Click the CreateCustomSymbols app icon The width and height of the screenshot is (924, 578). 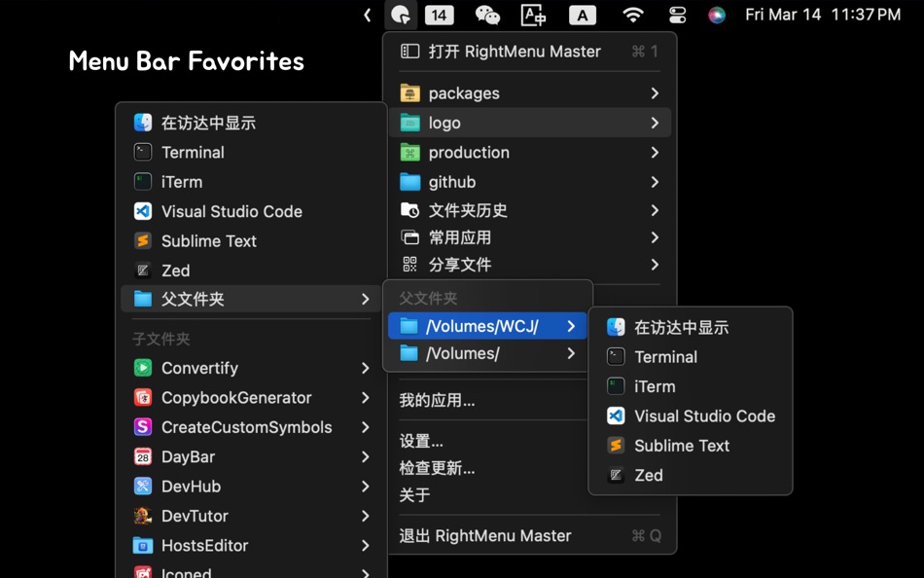coord(143,427)
